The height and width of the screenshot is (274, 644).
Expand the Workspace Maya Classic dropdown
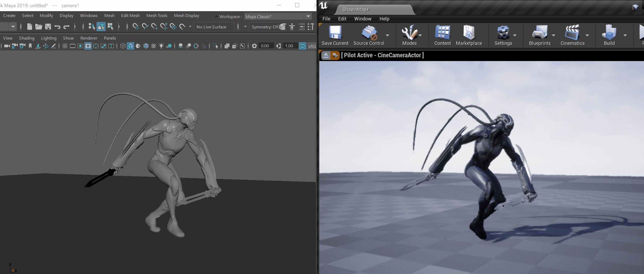click(308, 16)
